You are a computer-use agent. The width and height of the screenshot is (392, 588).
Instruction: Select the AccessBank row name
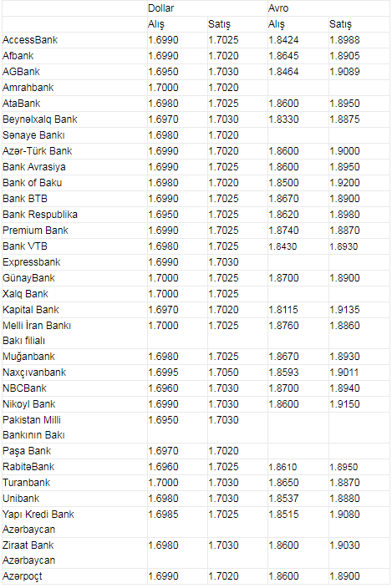point(30,40)
